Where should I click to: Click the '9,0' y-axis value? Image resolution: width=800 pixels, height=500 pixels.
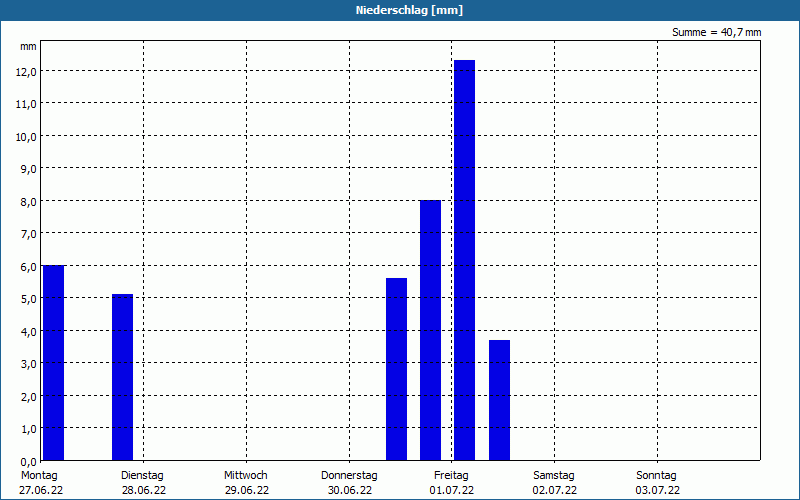(x=29, y=169)
